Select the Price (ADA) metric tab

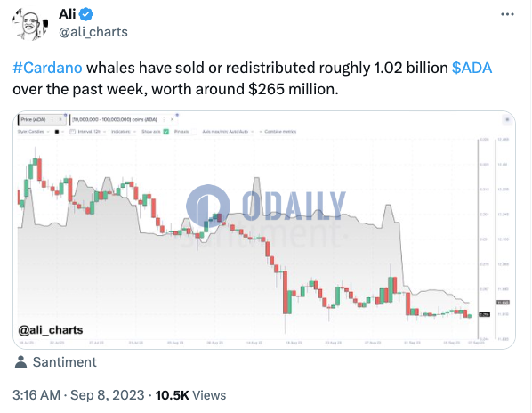(x=33, y=120)
